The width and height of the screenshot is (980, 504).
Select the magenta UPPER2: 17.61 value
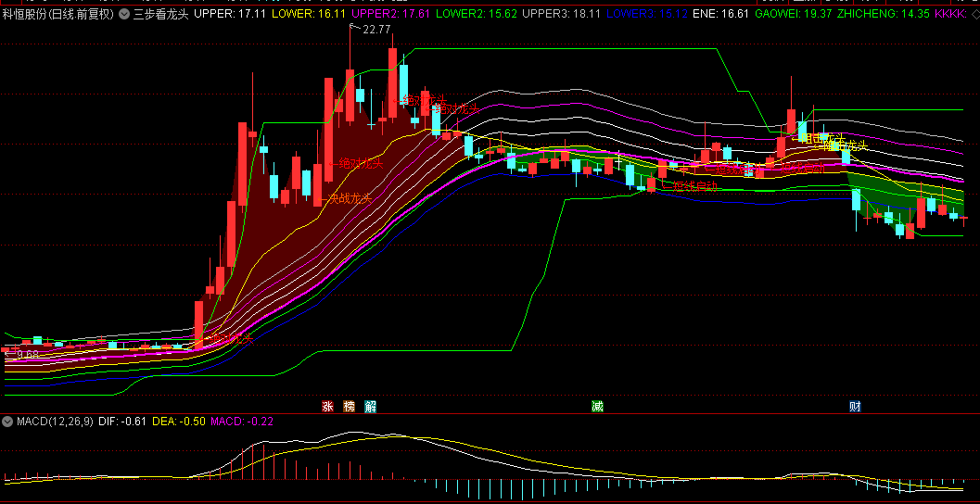391,14
